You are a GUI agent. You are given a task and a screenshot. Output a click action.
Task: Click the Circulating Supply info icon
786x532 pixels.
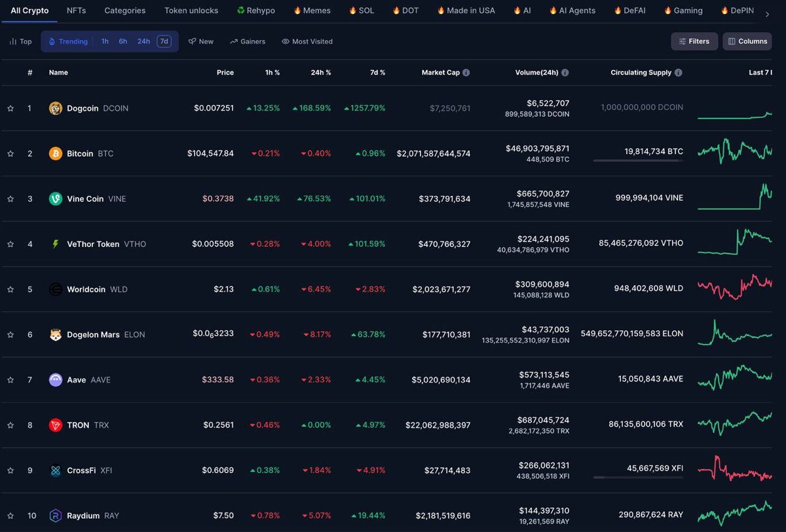coord(679,73)
